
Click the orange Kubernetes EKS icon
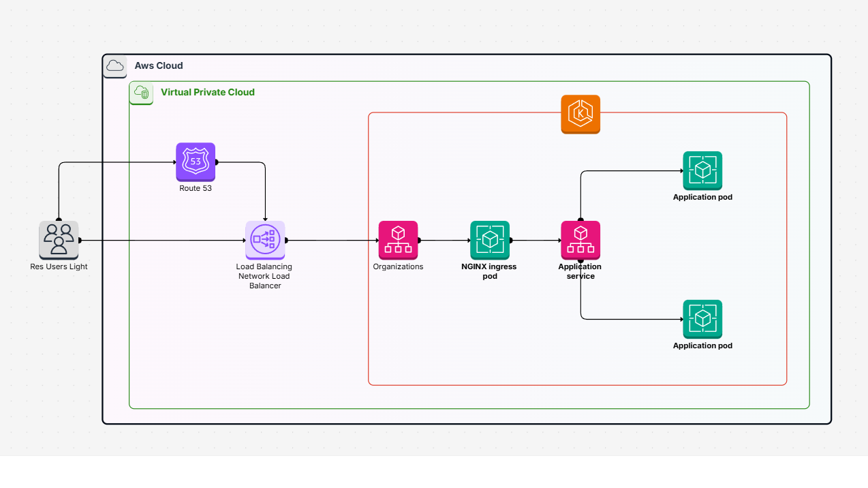point(580,115)
